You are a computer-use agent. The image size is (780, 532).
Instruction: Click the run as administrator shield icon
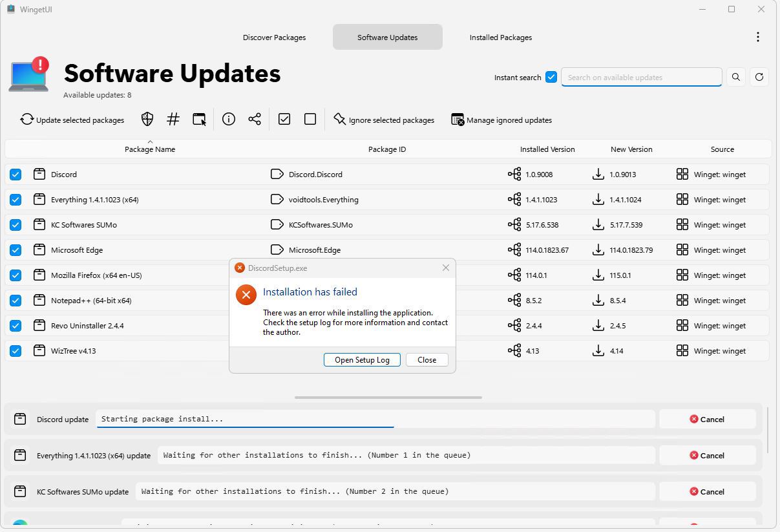pos(147,119)
